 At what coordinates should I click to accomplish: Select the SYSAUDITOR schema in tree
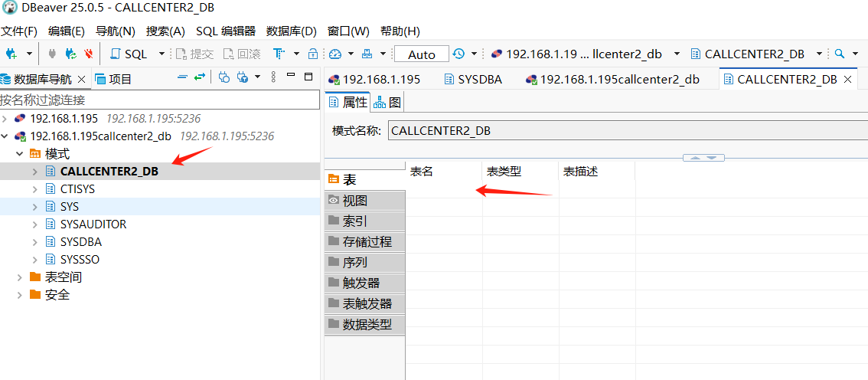(93, 224)
